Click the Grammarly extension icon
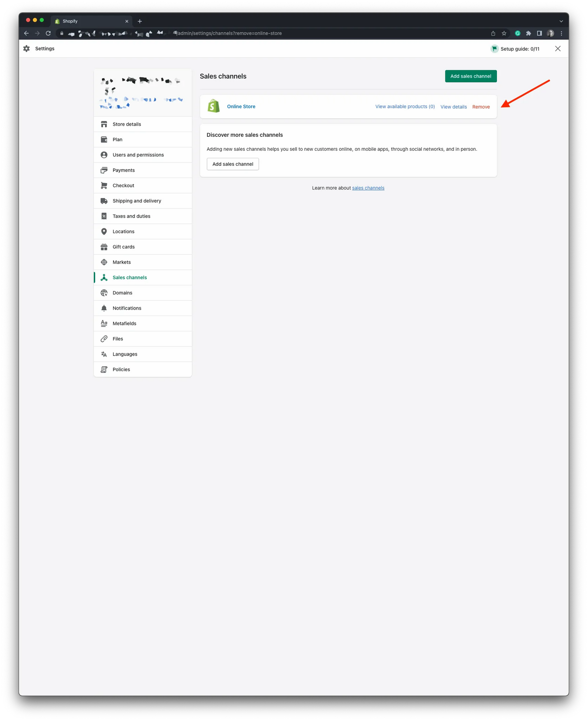 [x=517, y=33]
